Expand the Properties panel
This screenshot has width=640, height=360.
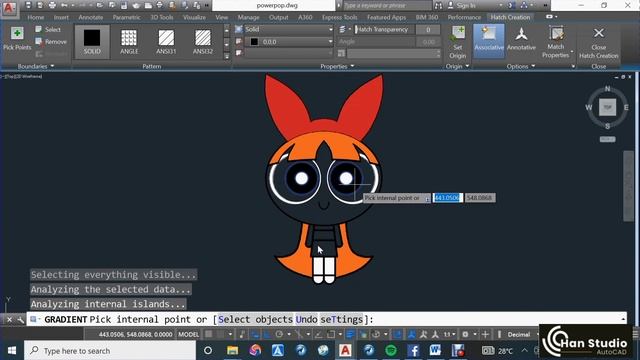point(337,66)
